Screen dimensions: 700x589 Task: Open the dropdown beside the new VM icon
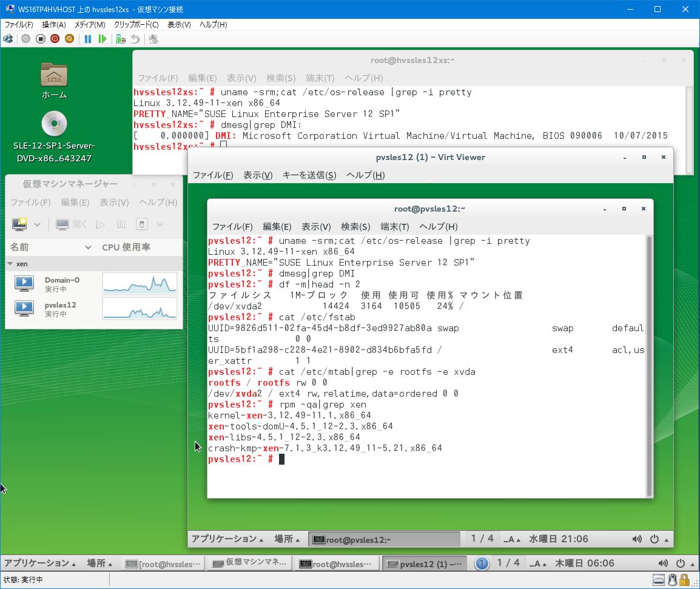click(x=38, y=224)
